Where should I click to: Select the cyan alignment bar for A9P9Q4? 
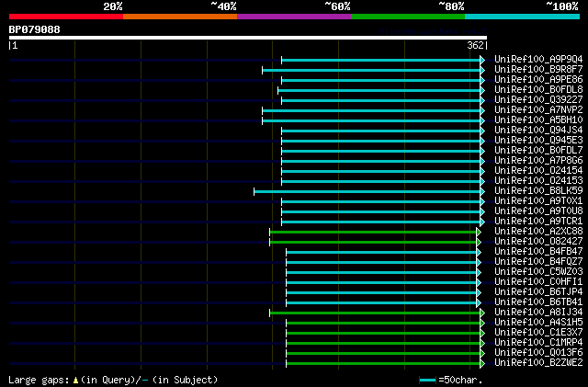tap(381, 60)
